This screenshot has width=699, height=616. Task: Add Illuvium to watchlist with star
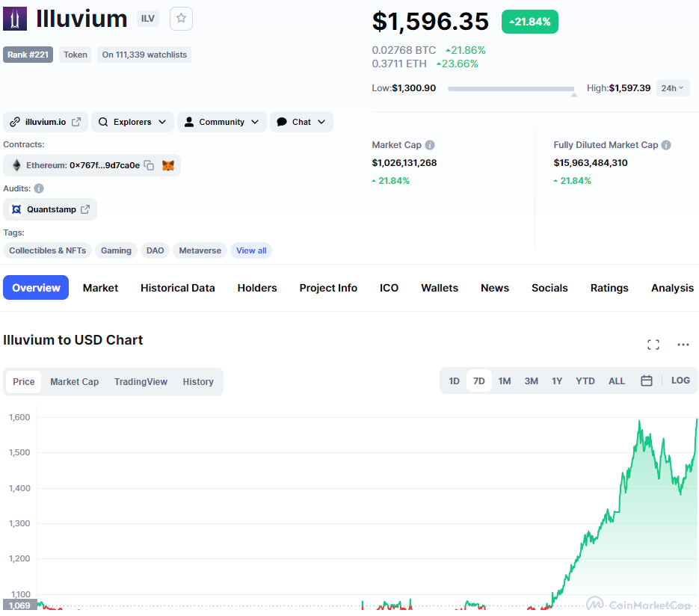tap(181, 19)
